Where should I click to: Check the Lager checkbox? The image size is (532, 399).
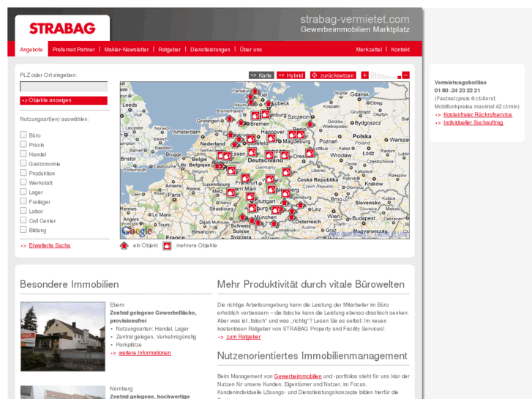click(23, 192)
